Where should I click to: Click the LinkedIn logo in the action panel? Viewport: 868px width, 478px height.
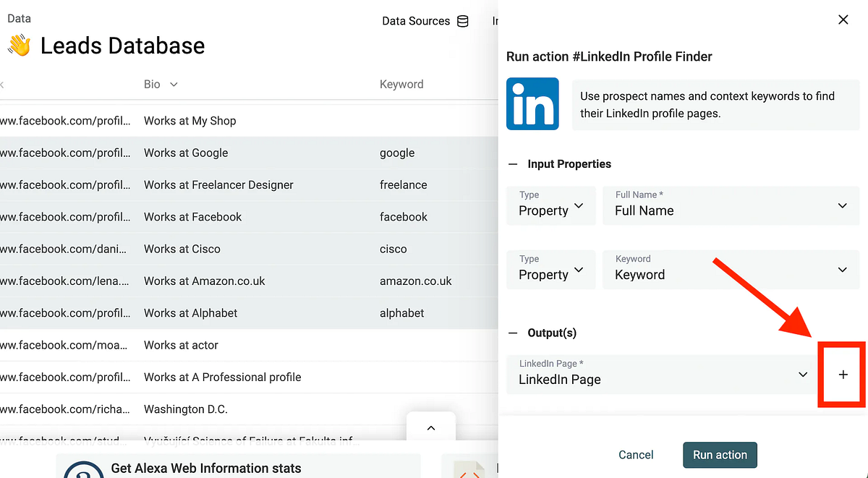[x=532, y=103]
